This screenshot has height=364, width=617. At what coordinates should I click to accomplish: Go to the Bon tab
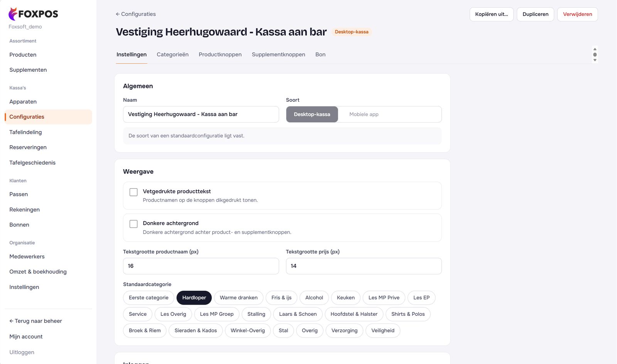[x=320, y=54]
